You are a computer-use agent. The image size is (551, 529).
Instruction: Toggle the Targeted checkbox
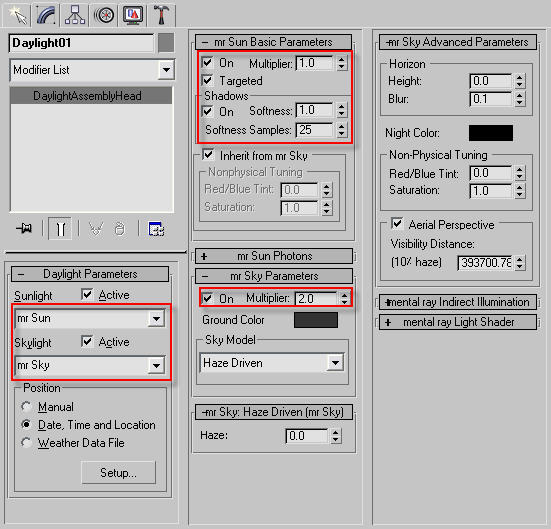click(207, 80)
